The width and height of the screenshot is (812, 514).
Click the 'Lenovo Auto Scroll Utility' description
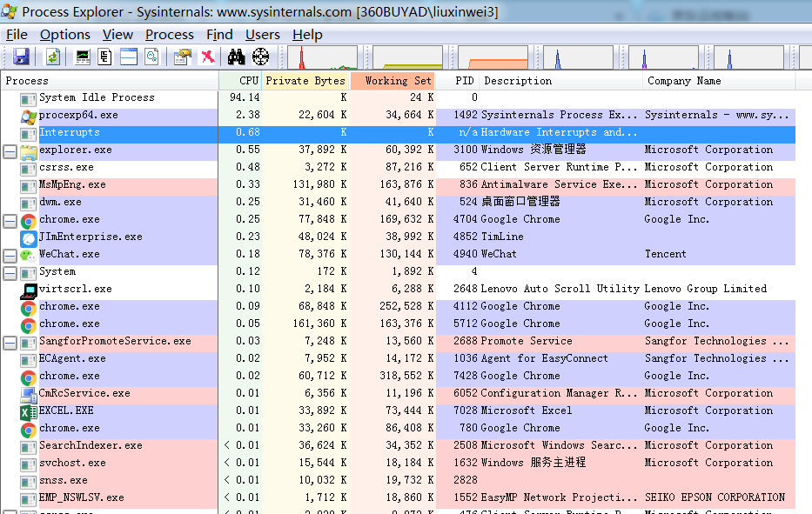[x=560, y=289]
